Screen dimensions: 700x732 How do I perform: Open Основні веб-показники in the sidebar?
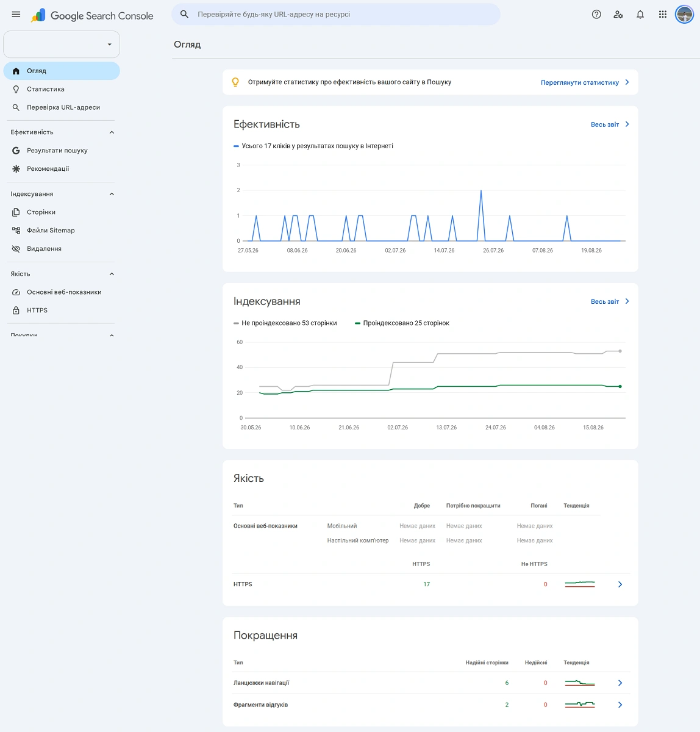(x=62, y=292)
